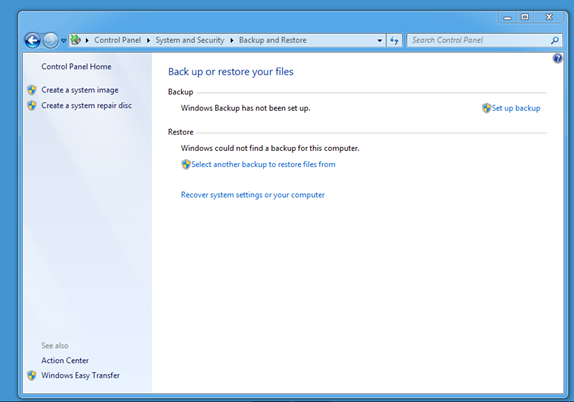
Task: Click shield icon beside Select another backup
Action: [x=186, y=164]
